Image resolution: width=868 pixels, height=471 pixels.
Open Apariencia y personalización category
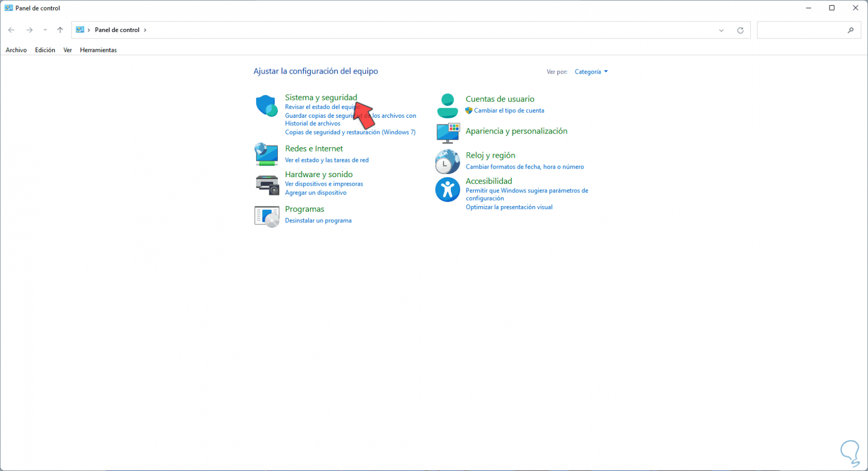pos(517,131)
